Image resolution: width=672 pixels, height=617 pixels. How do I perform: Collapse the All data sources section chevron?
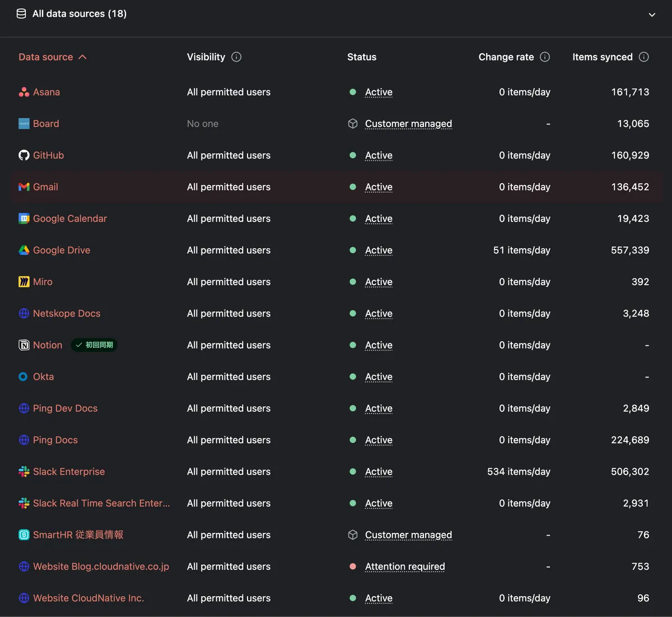652,15
